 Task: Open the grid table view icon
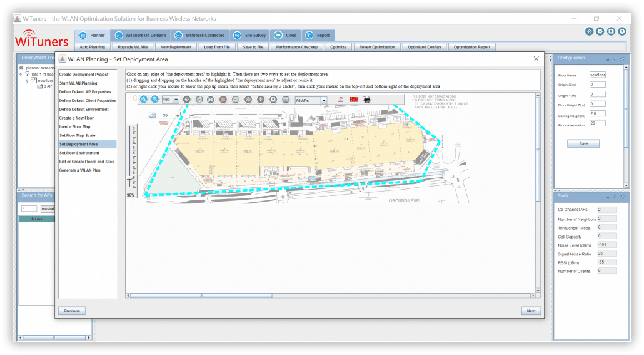[286, 100]
